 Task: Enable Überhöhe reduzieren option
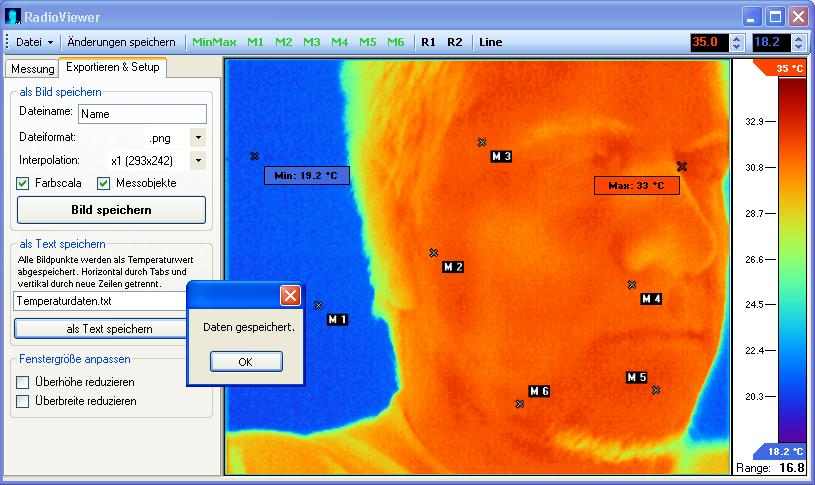(24, 382)
